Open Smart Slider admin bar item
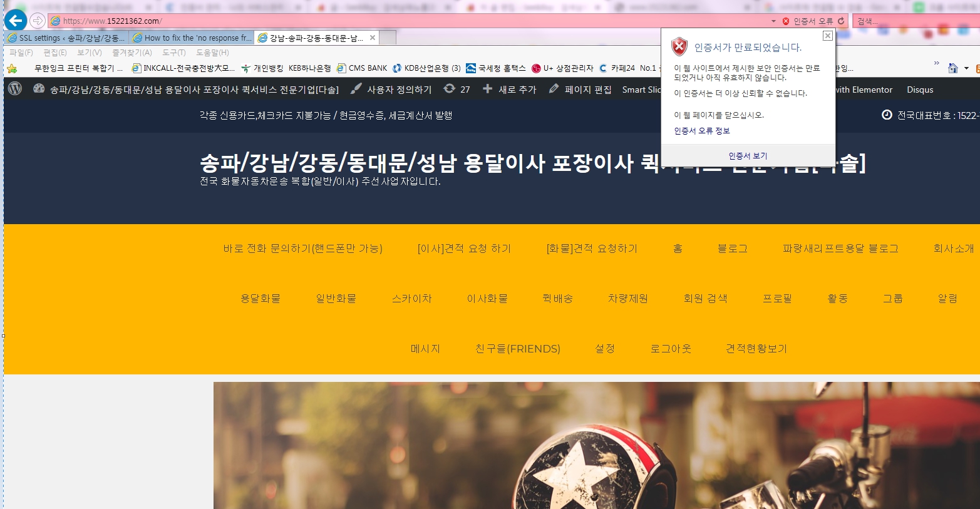Image resolution: width=980 pixels, height=509 pixels. click(x=641, y=90)
